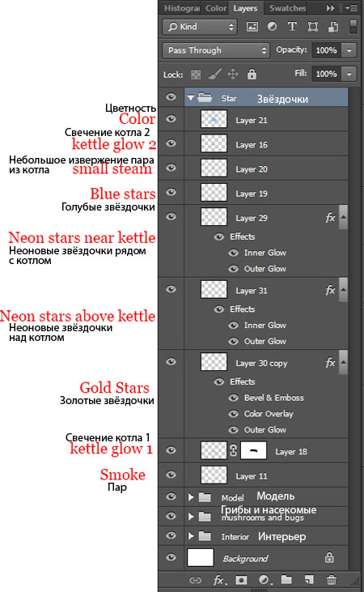Collapse effects arrow on Layer 29
This screenshot has width=364, height=592.
(x=343, y=217)
